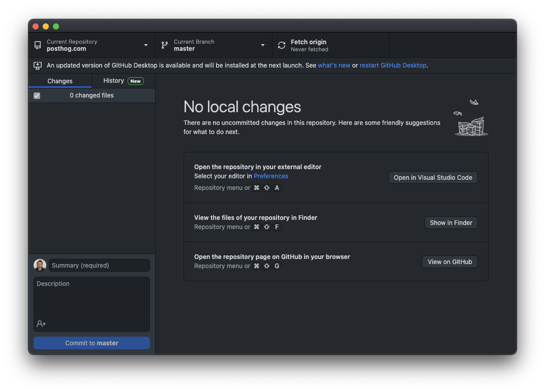Click the update available arrow icon
Viewport: 545px width, 392px height.
(37, 66)
